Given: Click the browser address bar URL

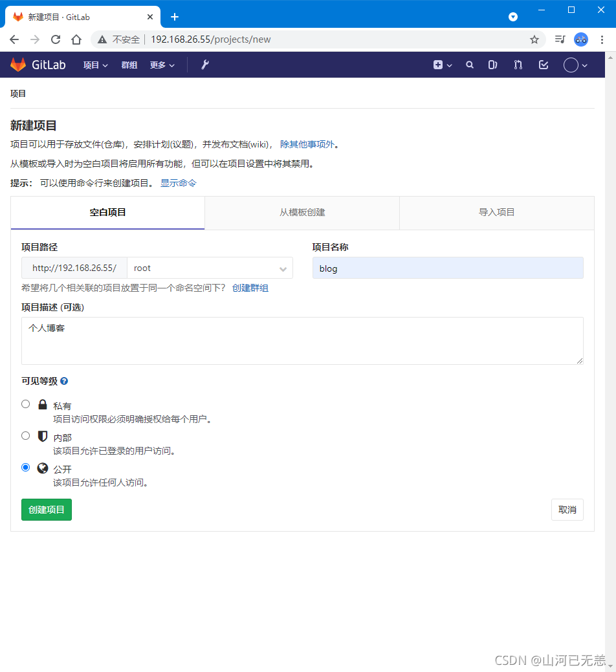Looking at the screenshot, I should point(210,39).
